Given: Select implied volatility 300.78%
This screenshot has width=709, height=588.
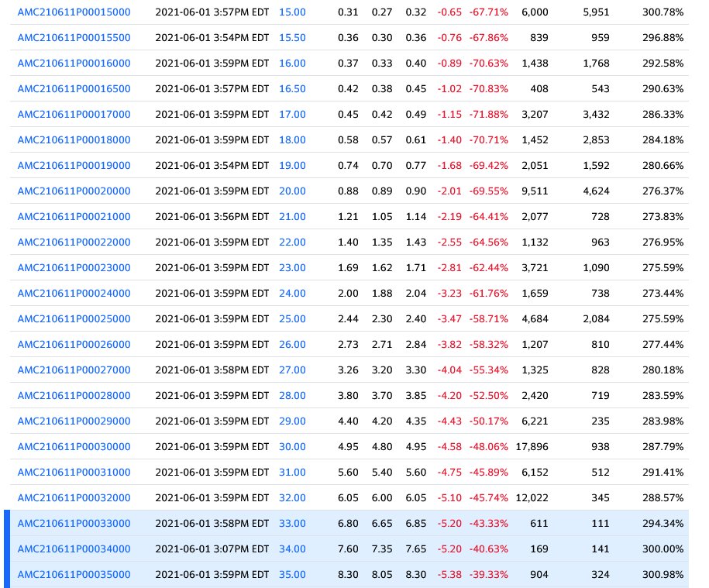Looking at the screenshot, I should coord(663,12).
